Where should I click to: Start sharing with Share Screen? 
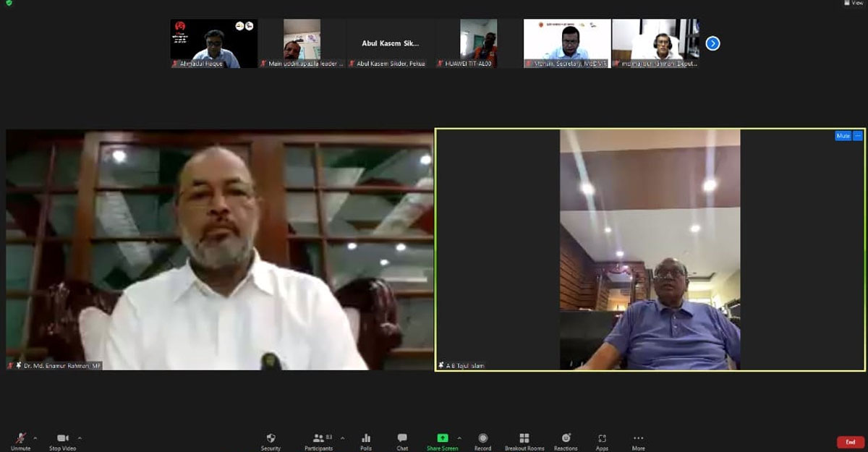coord(442,440)
